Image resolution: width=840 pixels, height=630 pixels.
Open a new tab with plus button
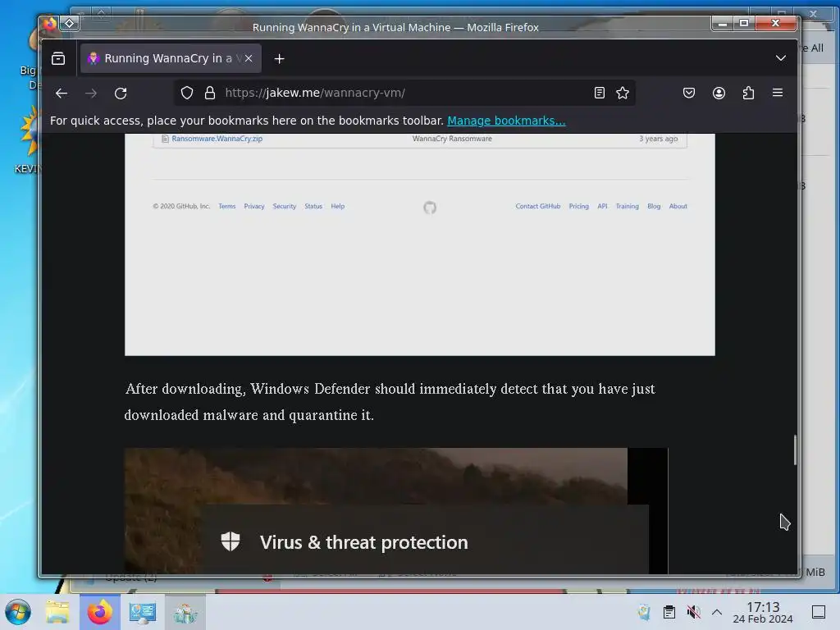click(x=279, y=59)
